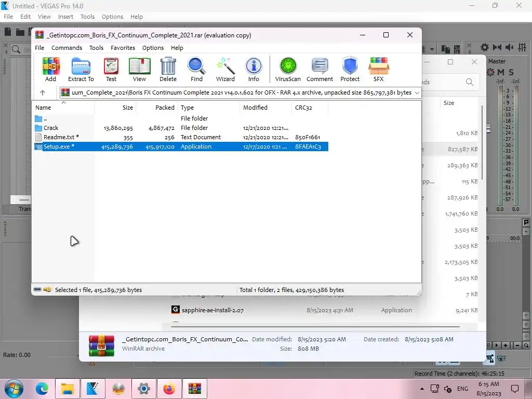Open File Explorer from the taskbar

(x=67, y=389)
